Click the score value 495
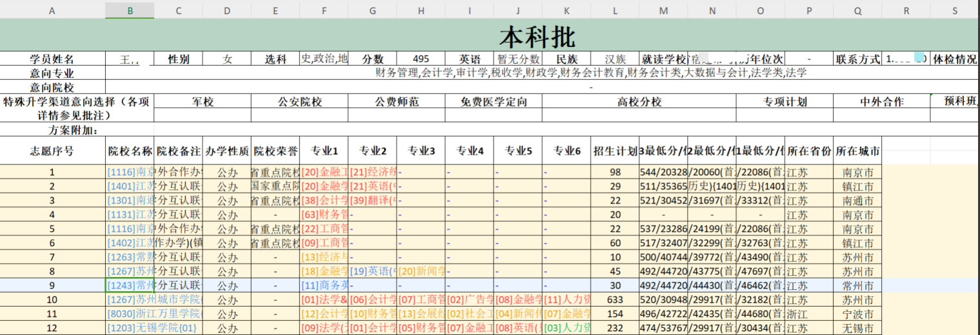 click(421, 59)
